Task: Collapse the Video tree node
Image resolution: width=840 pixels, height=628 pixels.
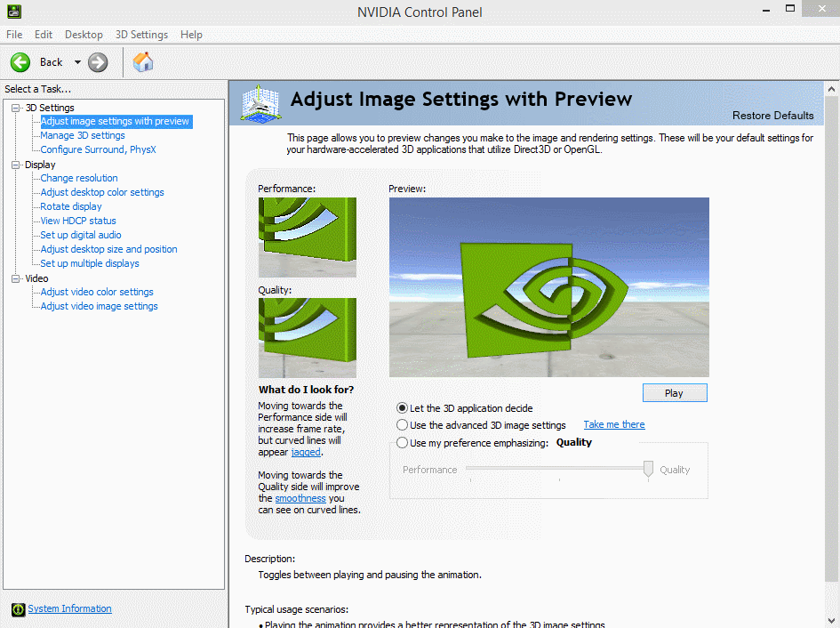Action: pos(15,278)
